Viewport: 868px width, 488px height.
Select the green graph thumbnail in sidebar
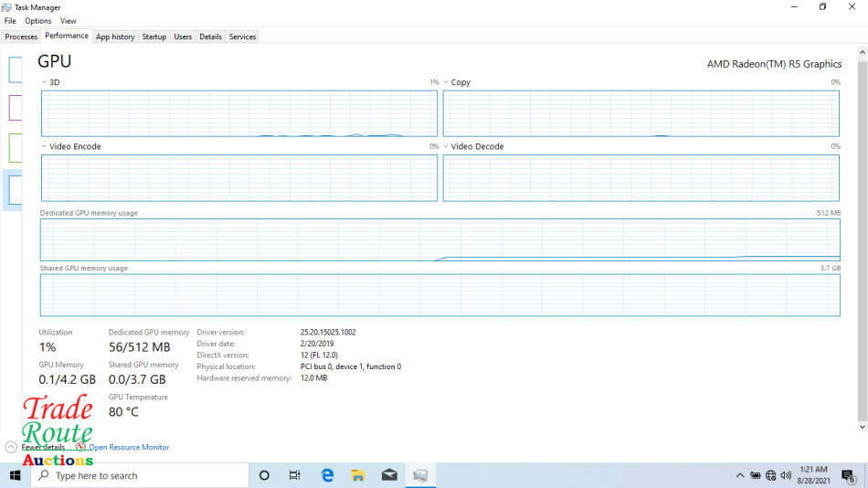click(15, 148)
